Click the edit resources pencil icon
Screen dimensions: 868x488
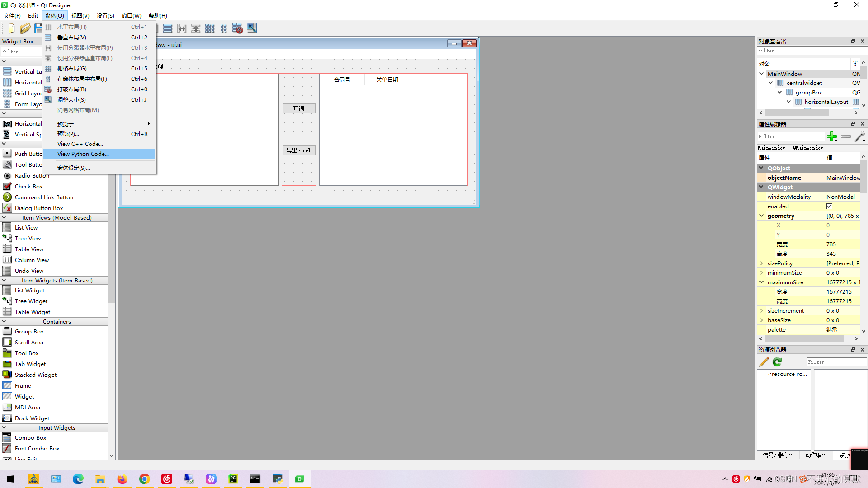coord(764,361)
